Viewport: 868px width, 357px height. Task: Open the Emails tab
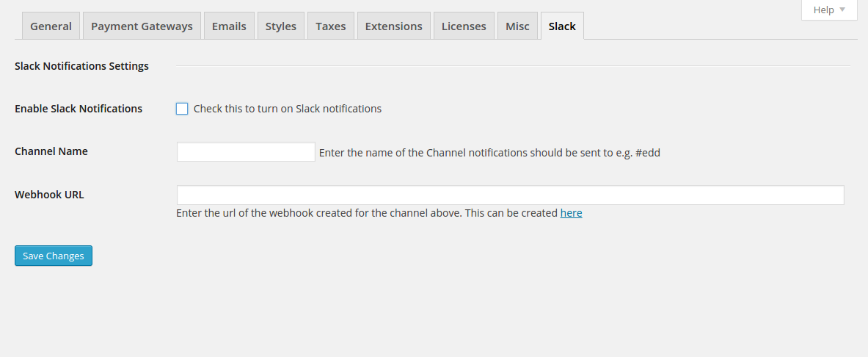pyautogui.click(x=229, y=26)
